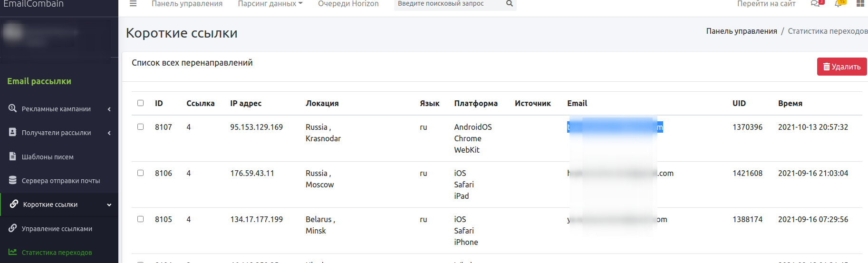Expand the Рекламные кампании sidebar menu

(56, 109)
